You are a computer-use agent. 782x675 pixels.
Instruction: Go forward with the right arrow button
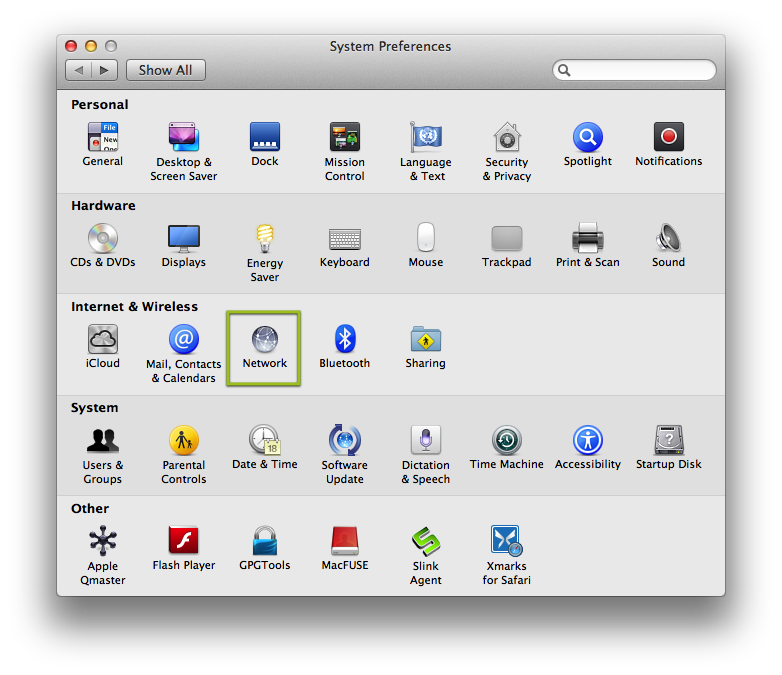(105, 70)
